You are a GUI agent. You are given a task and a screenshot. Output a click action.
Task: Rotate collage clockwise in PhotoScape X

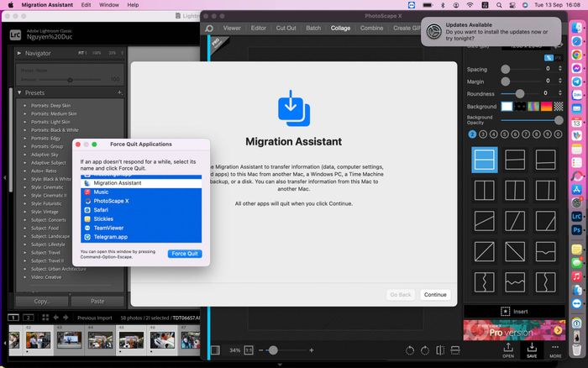click(x=425, y=350)
